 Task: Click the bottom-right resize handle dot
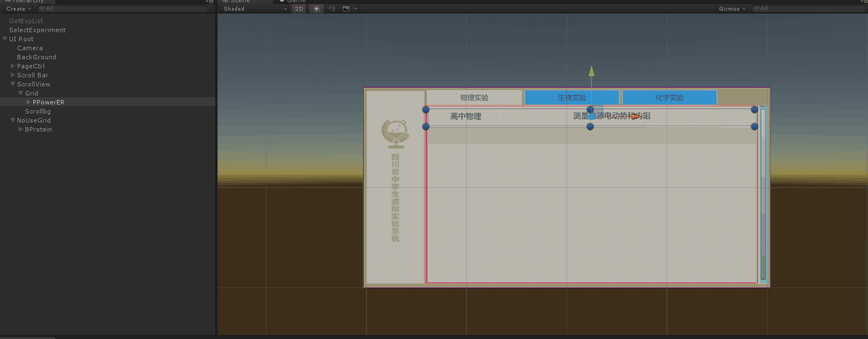point(754,127)
